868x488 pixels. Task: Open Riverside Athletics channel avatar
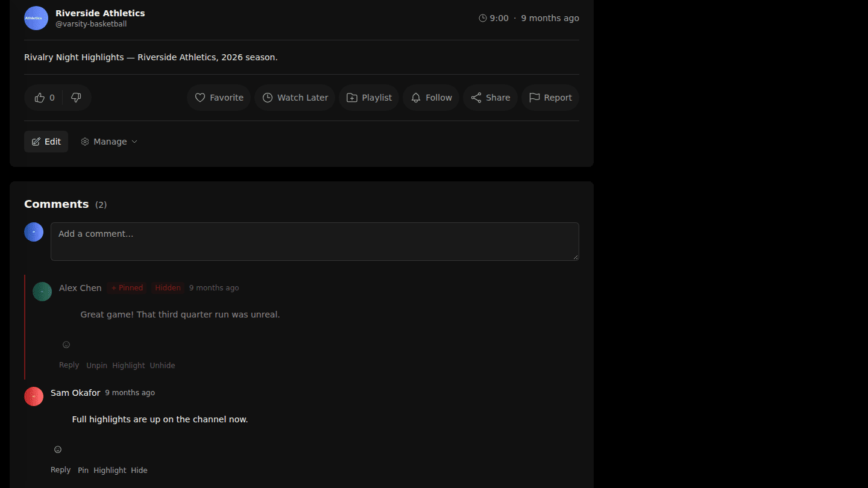tap(36, 18)
